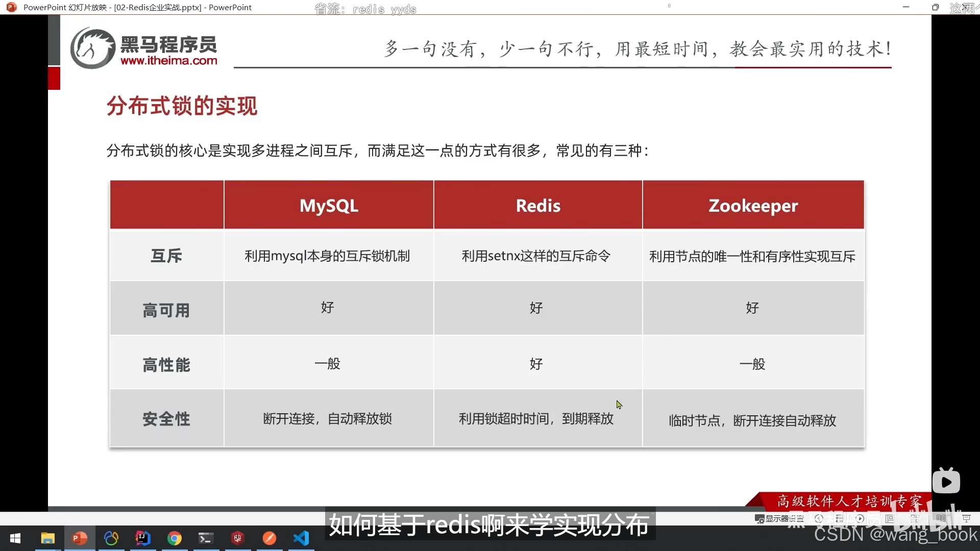This screenshot has height=551, width=980.
Task: Switch to slide sorter view icon
Action: (915, 518)
